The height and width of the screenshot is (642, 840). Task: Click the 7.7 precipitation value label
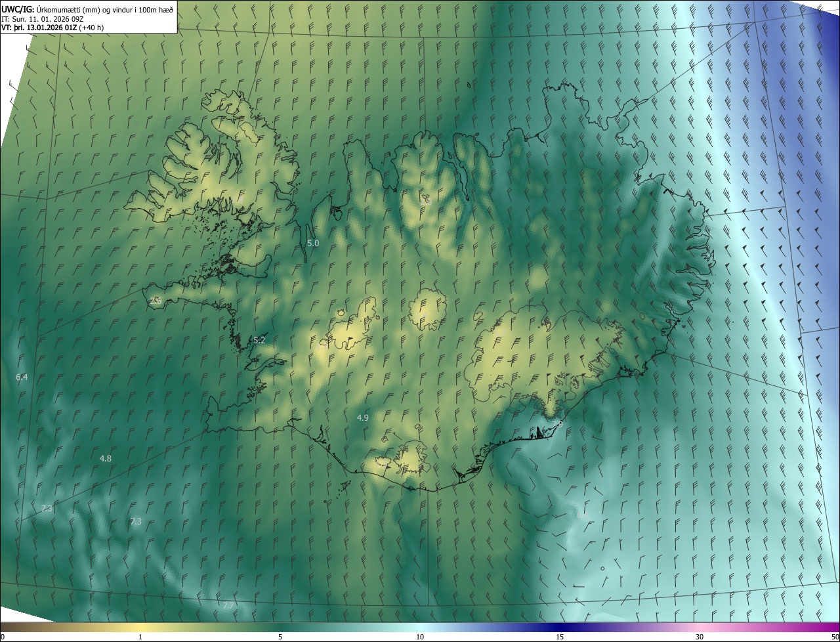(x=228, y=605)
